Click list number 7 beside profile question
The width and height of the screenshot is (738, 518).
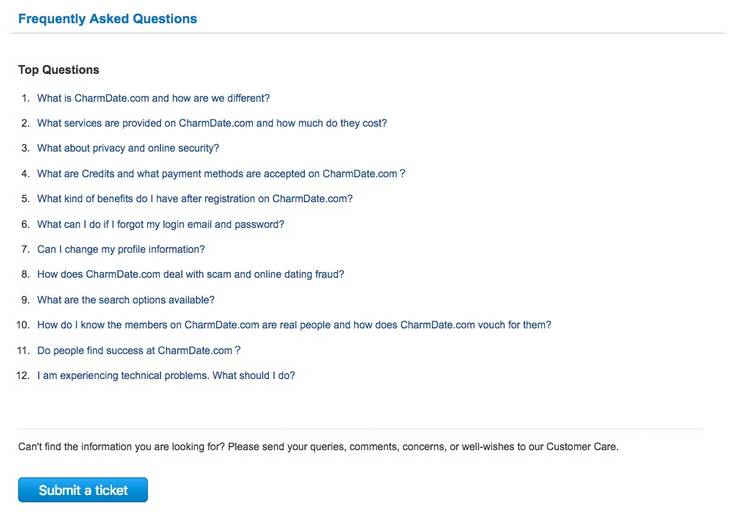pyautogui.click(x=25, y=249)
